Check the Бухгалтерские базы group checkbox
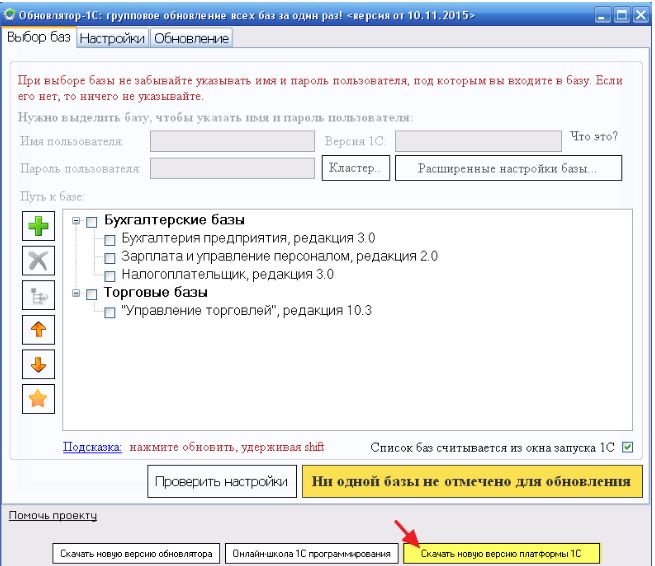Screen dimensions: 655x566 pyautogui.click(x=91, y=222)
